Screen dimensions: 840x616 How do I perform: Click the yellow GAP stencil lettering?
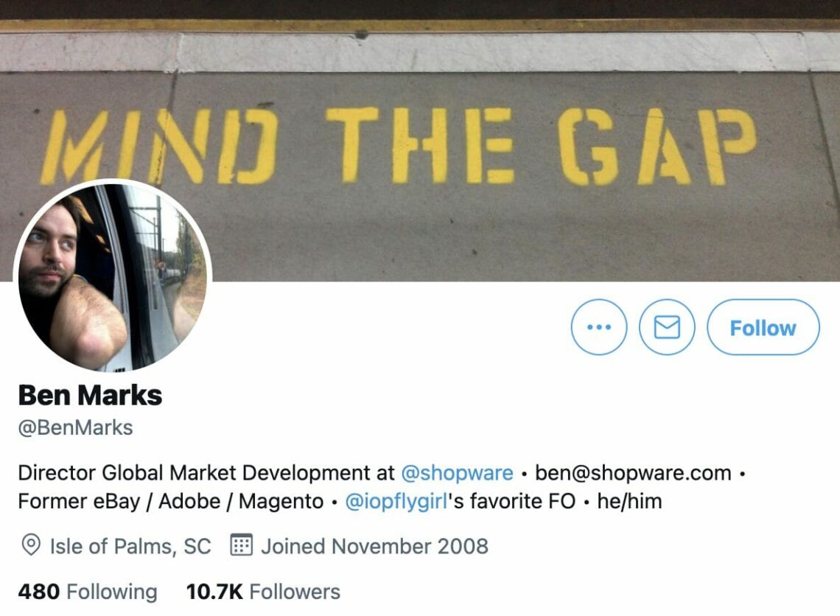(x=657, y=146)
